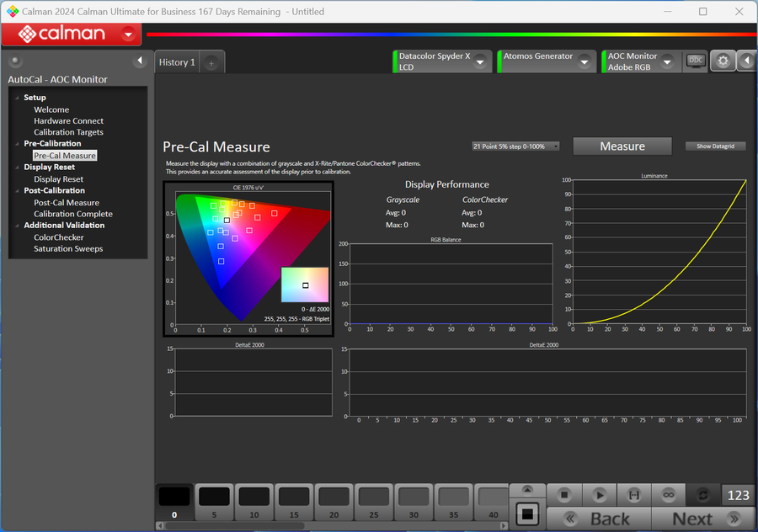
Task: Select the 40% grayscale patch
Action: tap(492, 502)
